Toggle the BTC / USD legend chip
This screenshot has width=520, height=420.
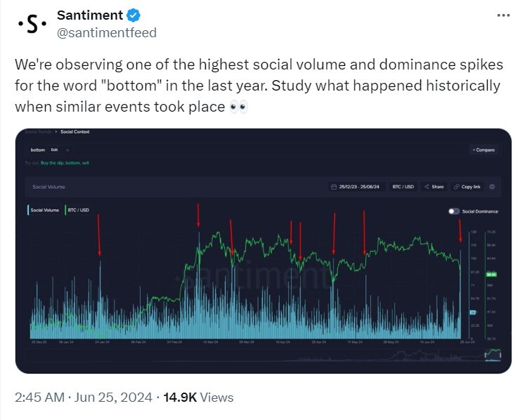point(77,210)
